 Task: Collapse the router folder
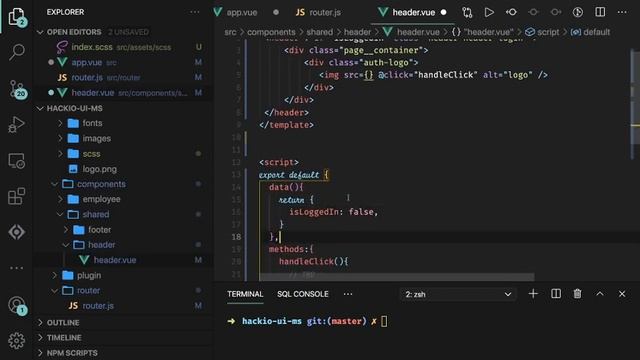[54, 290]
